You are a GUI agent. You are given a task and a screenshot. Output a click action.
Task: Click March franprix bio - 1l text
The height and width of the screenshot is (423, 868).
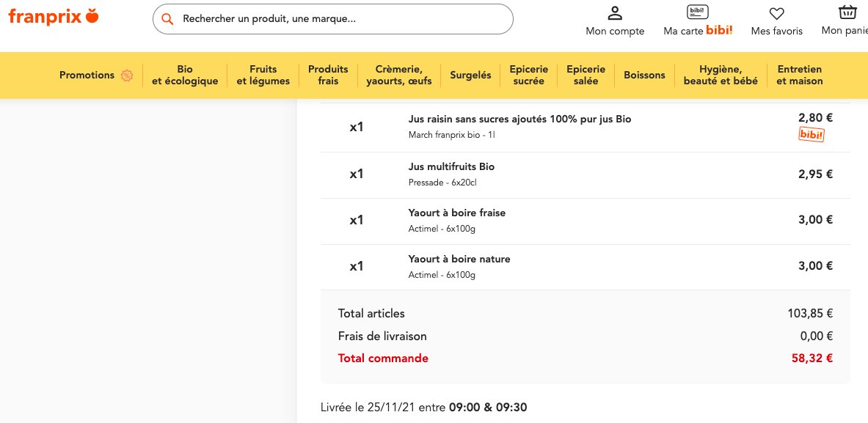(x=452, y=135)
